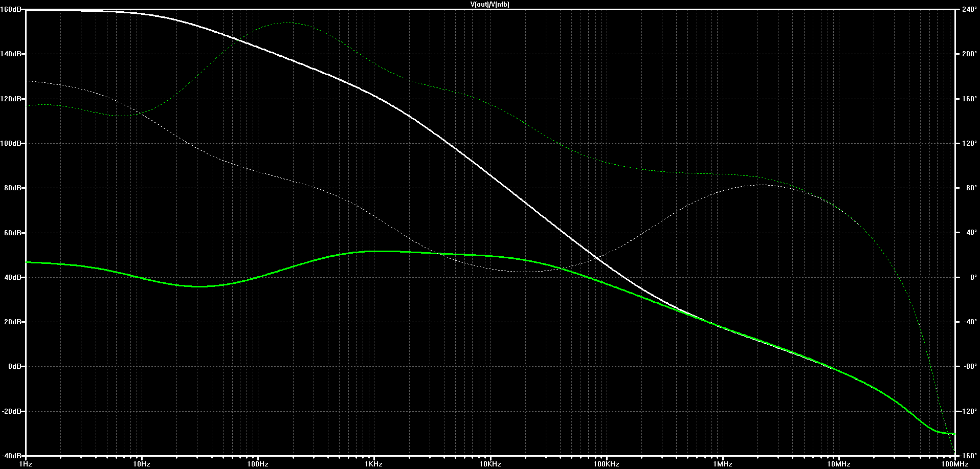Click the 240° phase axis label

coord(969,9)
